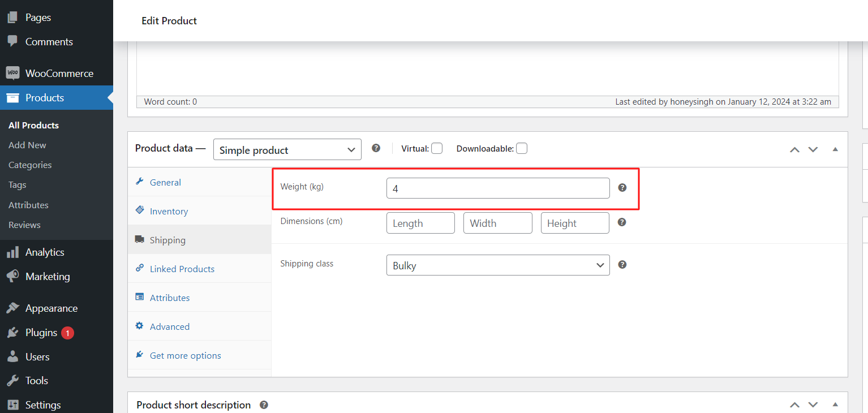Select the Shipping truck icon tab

(140, 239)
